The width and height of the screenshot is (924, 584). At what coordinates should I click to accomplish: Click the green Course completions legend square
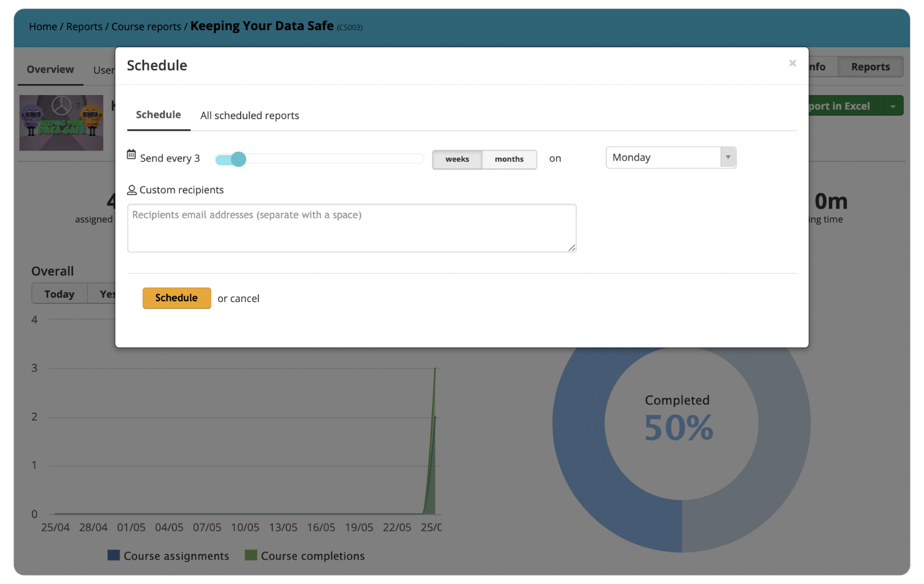[251, 555]
